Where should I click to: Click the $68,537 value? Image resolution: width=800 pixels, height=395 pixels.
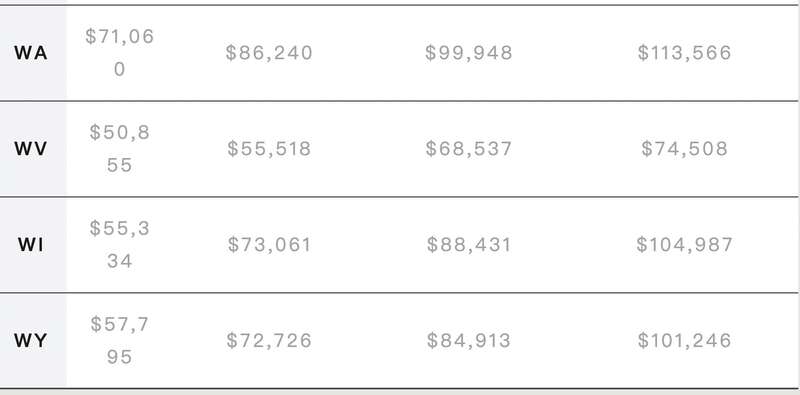point(469,149)
